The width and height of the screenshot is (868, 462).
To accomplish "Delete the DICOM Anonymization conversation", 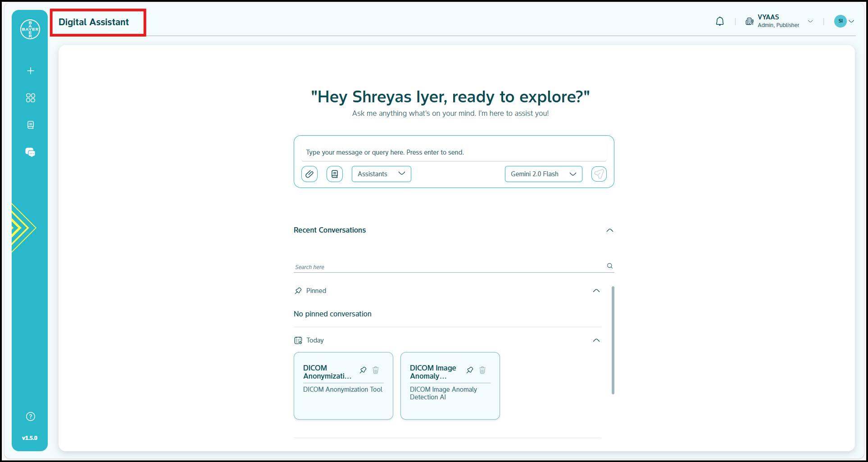I will tap(376, 370).
